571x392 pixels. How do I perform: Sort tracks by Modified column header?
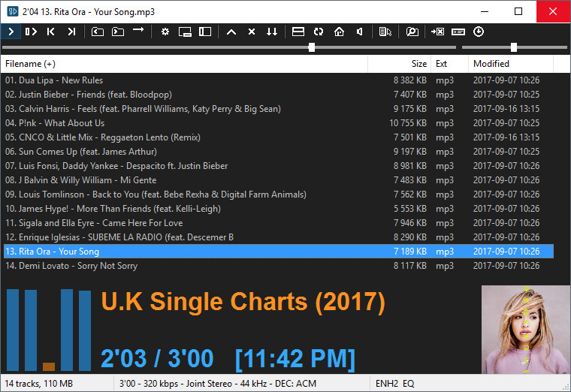point(491,64)
